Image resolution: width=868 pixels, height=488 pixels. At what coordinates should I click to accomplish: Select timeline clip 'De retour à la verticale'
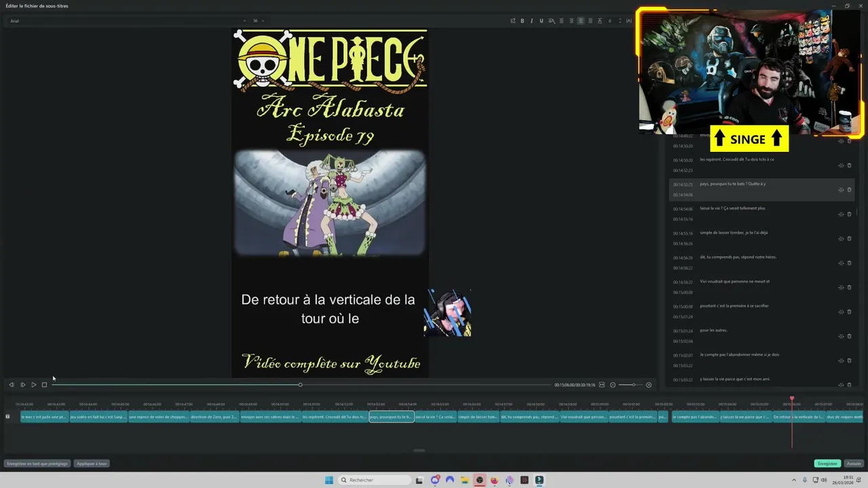coord(798,417)
